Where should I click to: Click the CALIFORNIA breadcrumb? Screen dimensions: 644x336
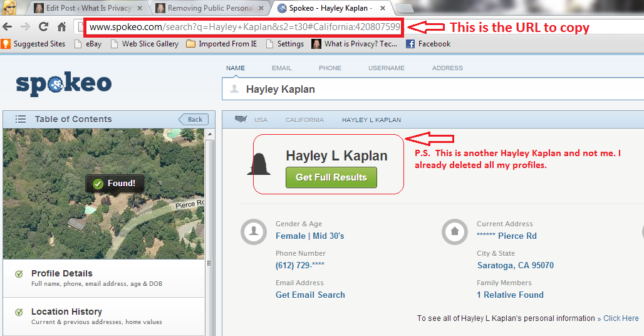point(304,120)
